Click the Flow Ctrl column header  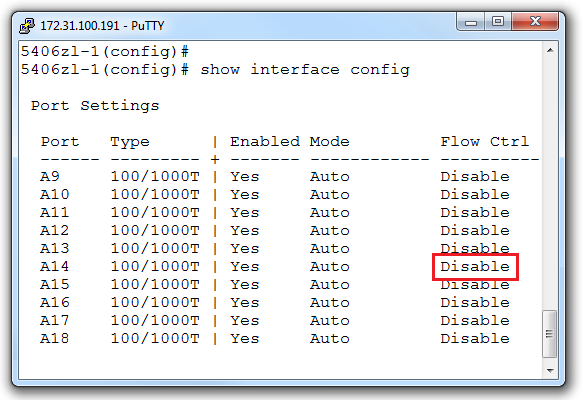click(484, 142)
